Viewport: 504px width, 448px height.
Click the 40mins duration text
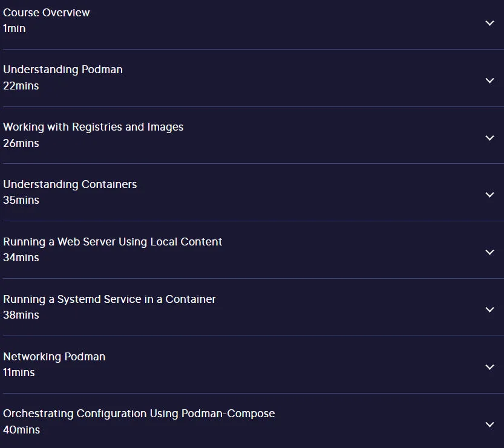point(22,430)
